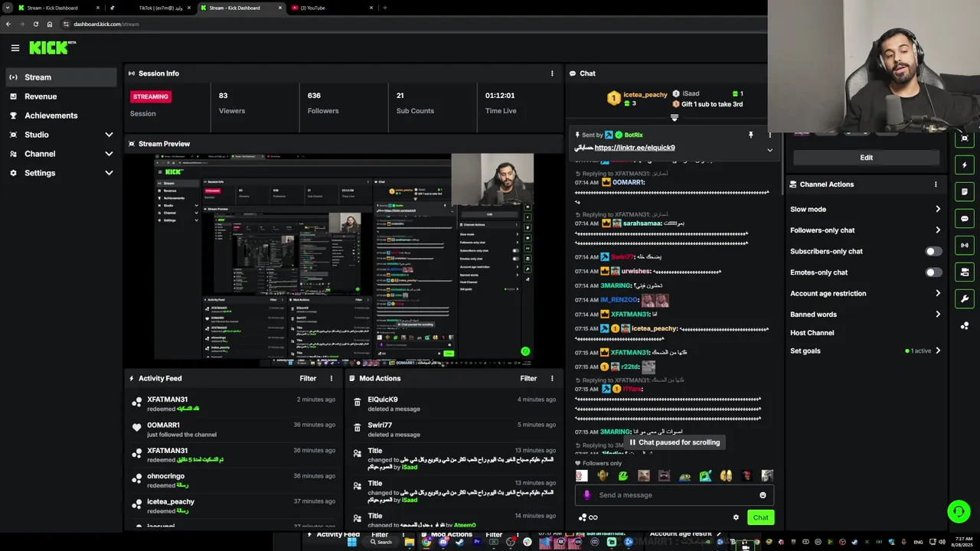Toggle Emotes-only chat switch
This screenshot has width=980, height=551.
933,272
